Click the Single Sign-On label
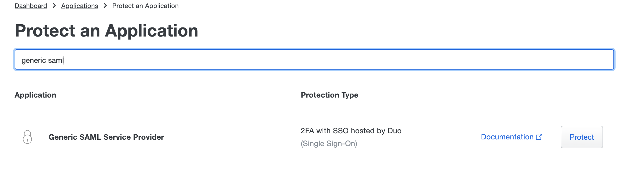The height and width of the screenshot is (169, 644). click(329, 143)
